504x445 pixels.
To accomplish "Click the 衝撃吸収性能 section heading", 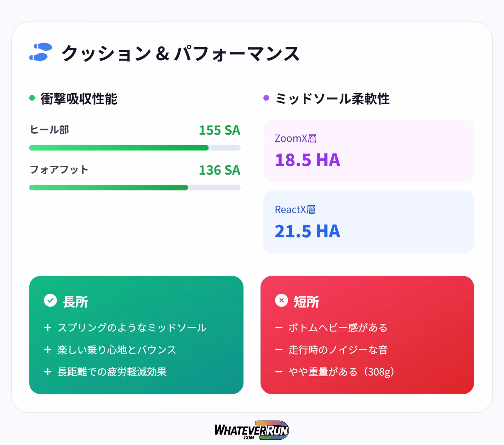I will pos(79,99).
